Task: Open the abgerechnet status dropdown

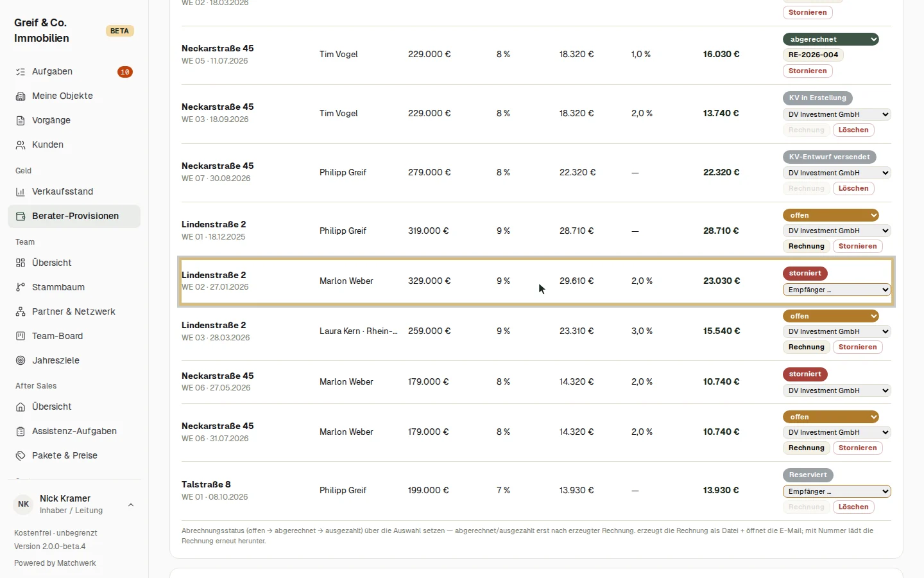Action: 830,39
